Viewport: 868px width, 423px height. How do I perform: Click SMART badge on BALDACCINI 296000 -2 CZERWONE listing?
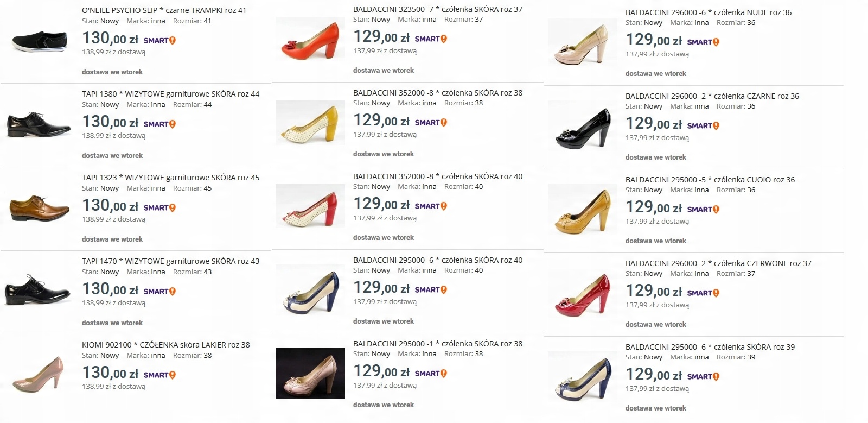click(703, 293)
